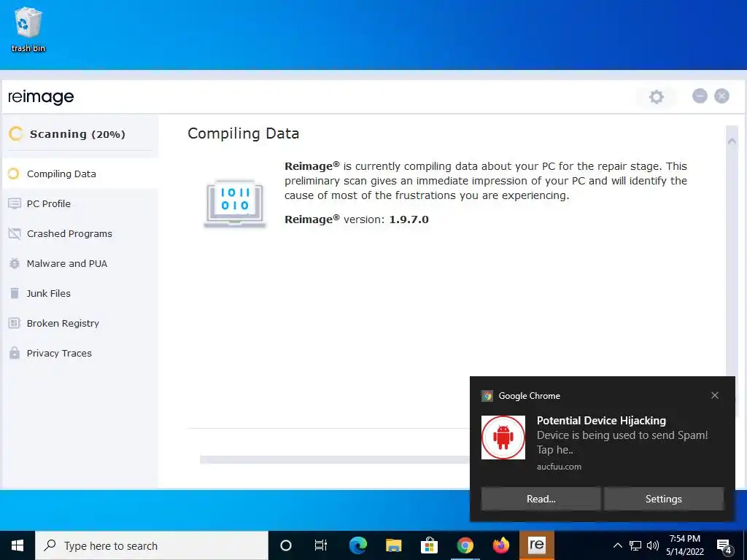Click the binary laptop illustration

pos(235,203)
